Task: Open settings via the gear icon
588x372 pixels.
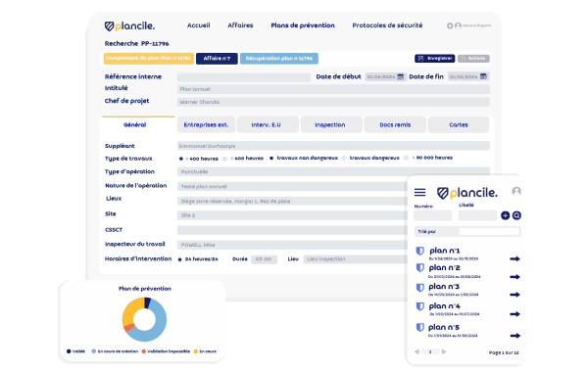Action: click(x=450, y=25)
